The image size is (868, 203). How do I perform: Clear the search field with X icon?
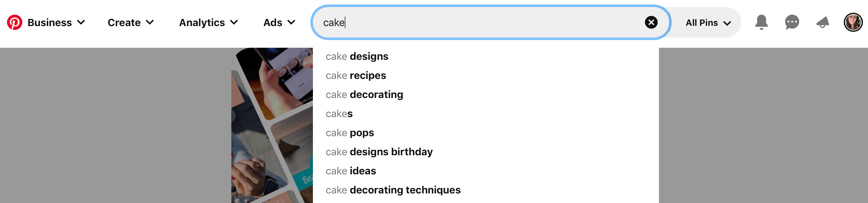(651, 22)
